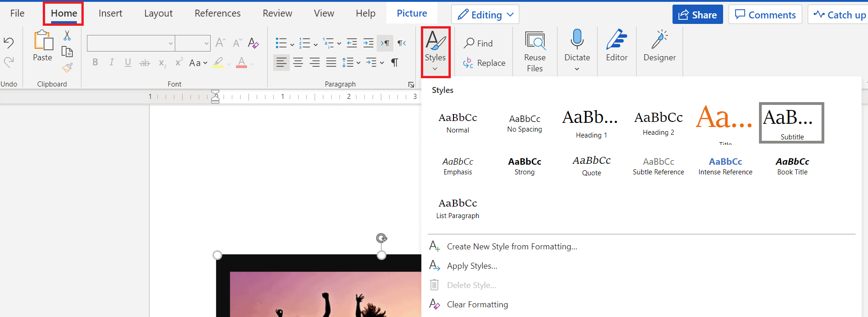868x317 pixels.
Task: Set left-to-right text direction
Action: pyautogui.click(x=385, y=43)
